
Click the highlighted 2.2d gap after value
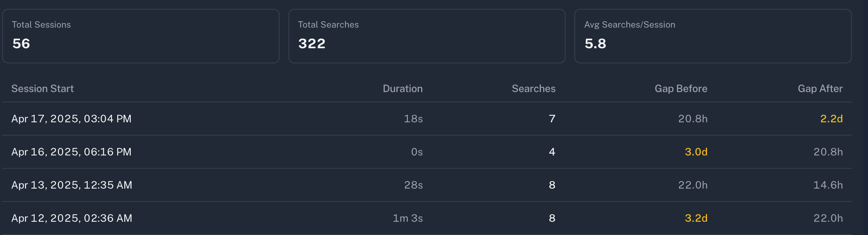[831, 119]
